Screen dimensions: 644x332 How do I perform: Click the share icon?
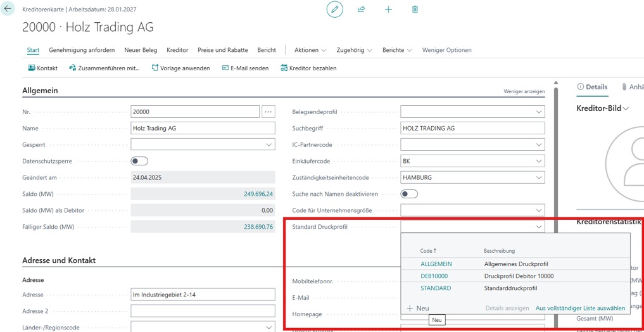pyautogui.click(x=361, y=10)
